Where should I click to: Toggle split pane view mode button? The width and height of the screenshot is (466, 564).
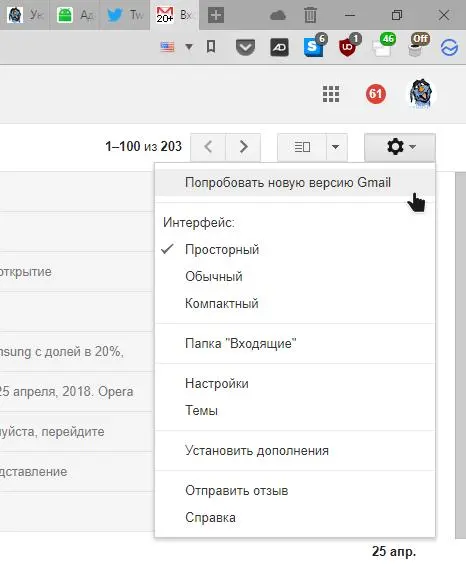(x=302, y=147)
